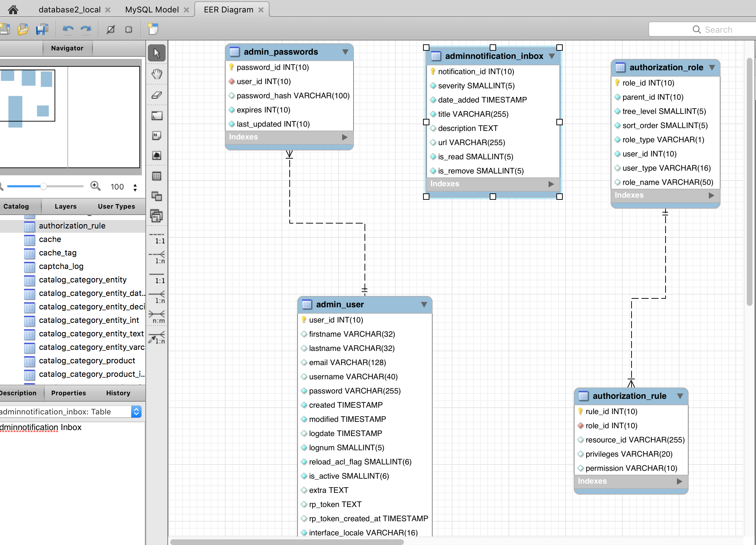Open the MySQL Model tab

[152, 9]
